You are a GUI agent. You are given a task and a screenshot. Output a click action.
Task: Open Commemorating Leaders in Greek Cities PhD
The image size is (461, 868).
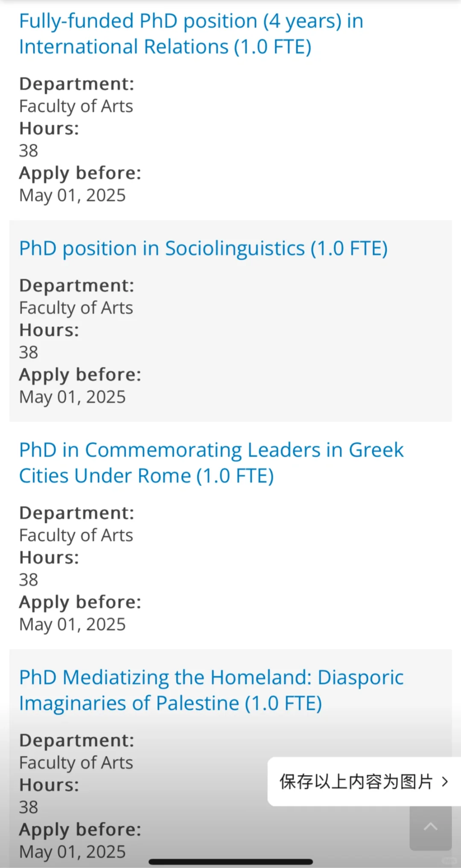[x=211, y=463]
